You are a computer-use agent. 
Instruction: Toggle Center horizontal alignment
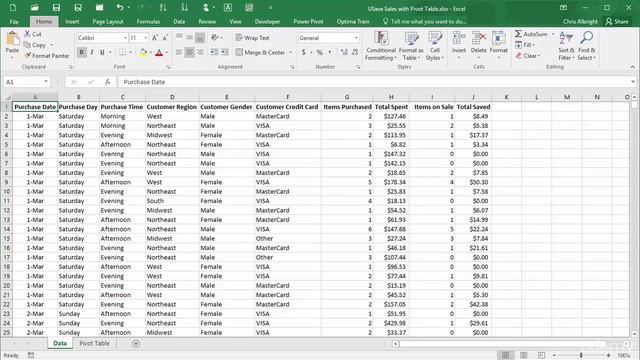189,52
